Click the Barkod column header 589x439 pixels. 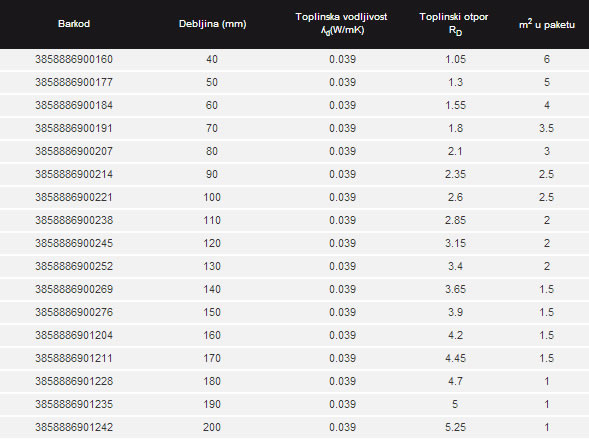point(74,24)
